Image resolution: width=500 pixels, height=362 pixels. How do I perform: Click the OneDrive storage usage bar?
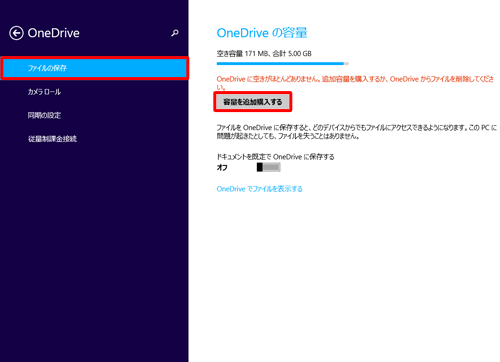(283, 63)
